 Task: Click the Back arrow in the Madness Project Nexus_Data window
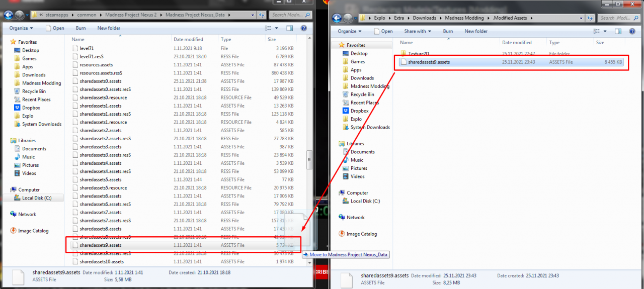tap(8, 15)
